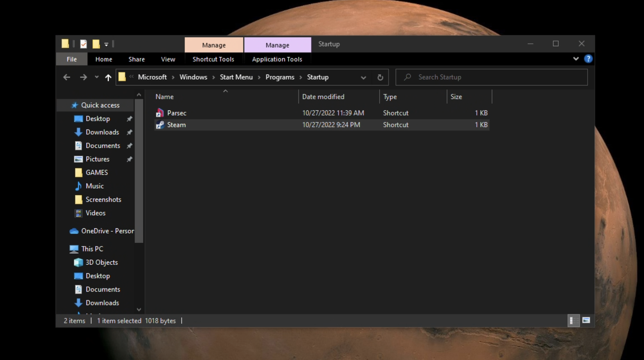Open the recent locations dropdown
The image size is (644, 360).
click(x=97, y=77)
